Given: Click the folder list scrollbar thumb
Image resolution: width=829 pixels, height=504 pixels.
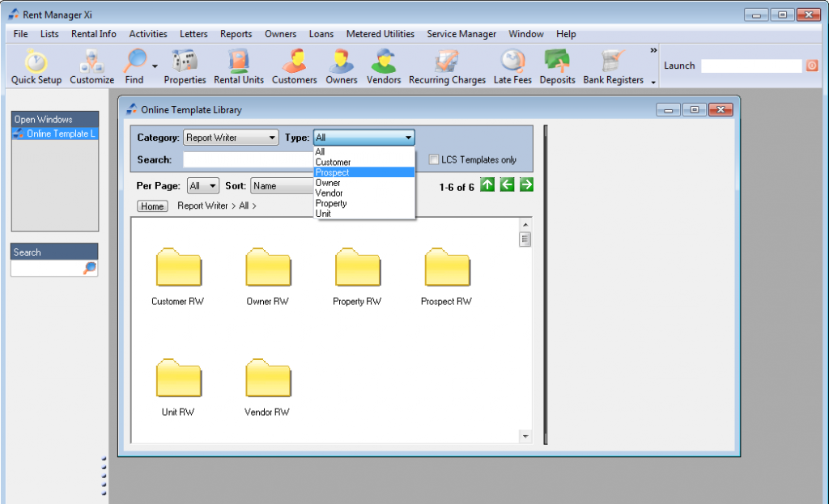Looking at the screenshot, I should click(525, 239).
